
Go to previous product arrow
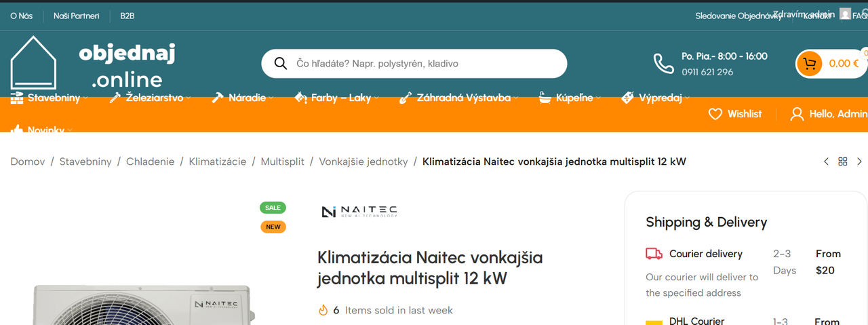pyautogui.click(x=826, y=161)
